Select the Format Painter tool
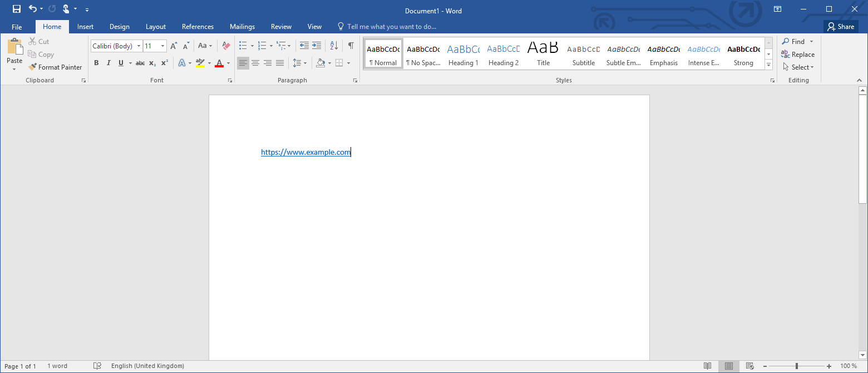 click(55, 67)
